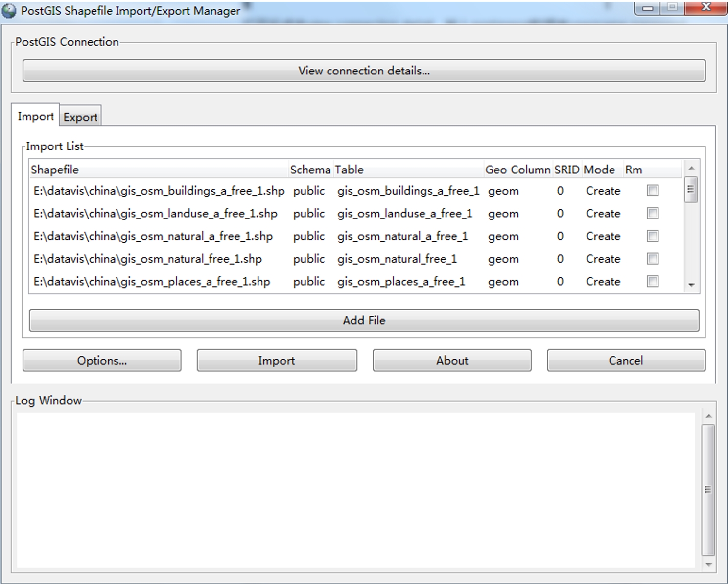Click the Import button to start import
728x584 pixels.
pyautogui.click(x=277, y=361)
